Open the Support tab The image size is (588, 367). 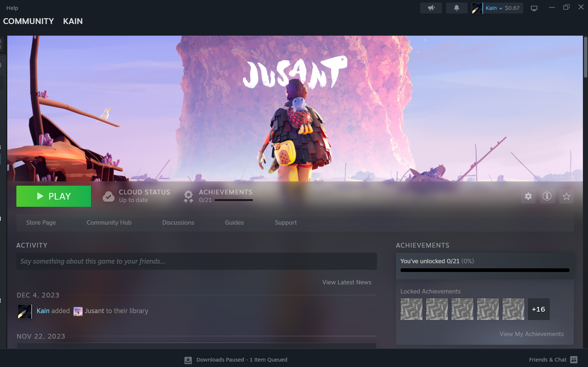click(x=286, y=222)
